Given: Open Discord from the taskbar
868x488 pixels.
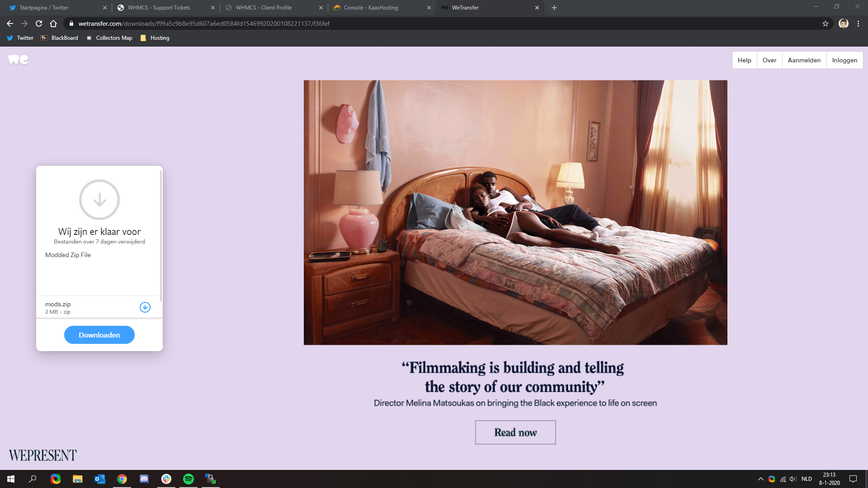Looking at the screenshot, I should [144, 479].
